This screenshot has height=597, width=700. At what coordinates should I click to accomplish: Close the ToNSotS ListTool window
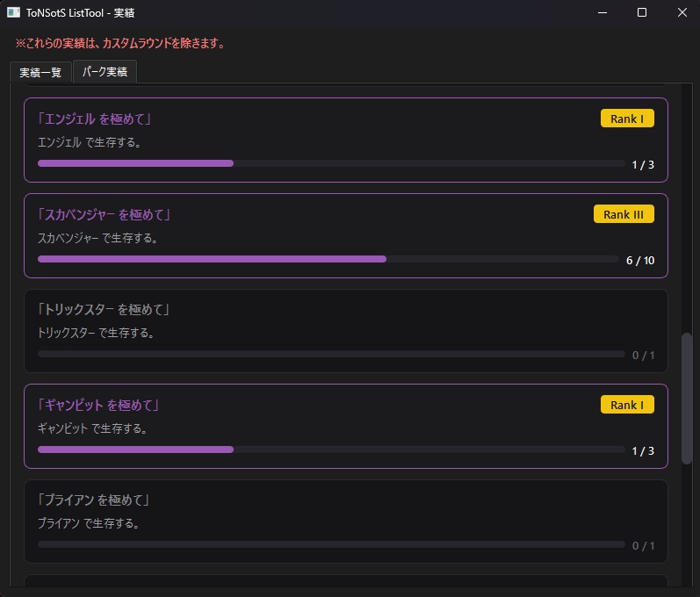pos(682,12)
